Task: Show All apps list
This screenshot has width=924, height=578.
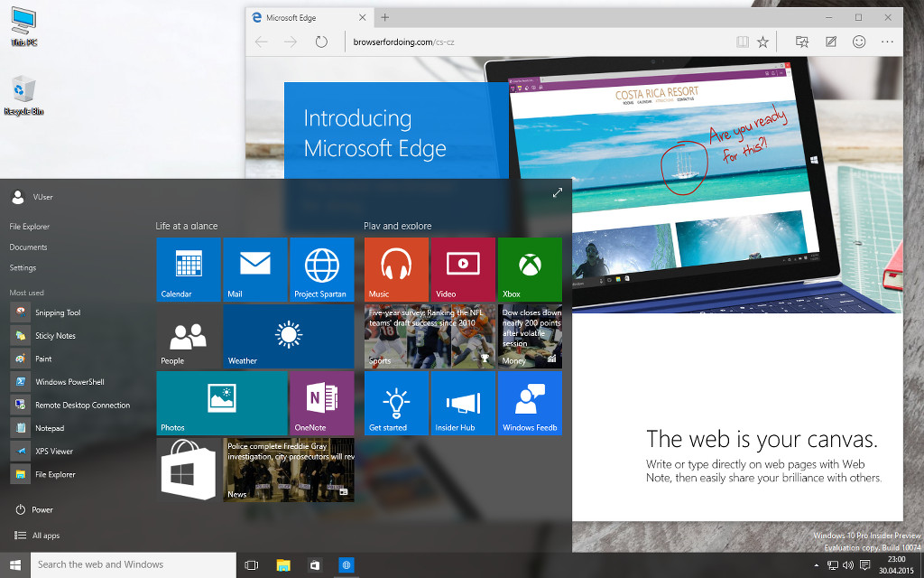Action: pos(37,536)
